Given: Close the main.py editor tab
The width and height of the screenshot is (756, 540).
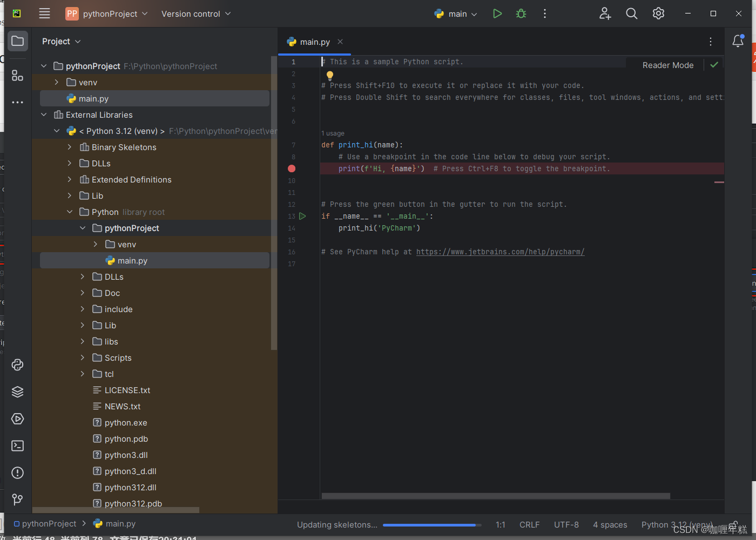Looking at the screenshot, I should tap(340, 42).
